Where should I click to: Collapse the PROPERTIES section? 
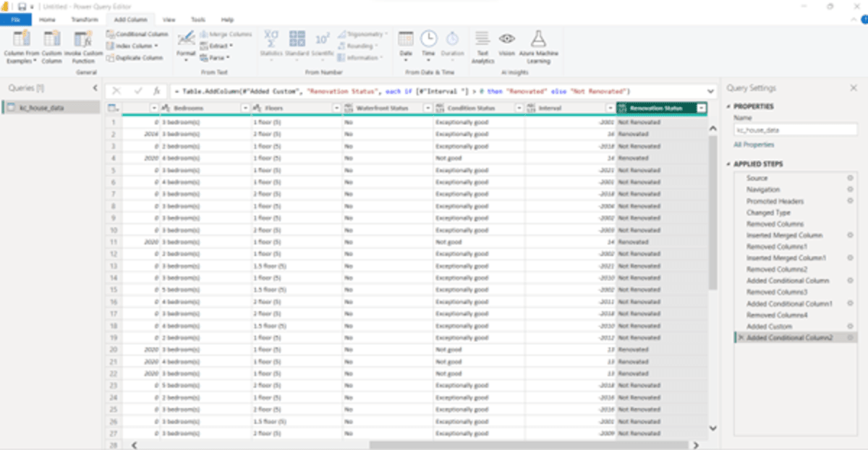pos(730,107)
